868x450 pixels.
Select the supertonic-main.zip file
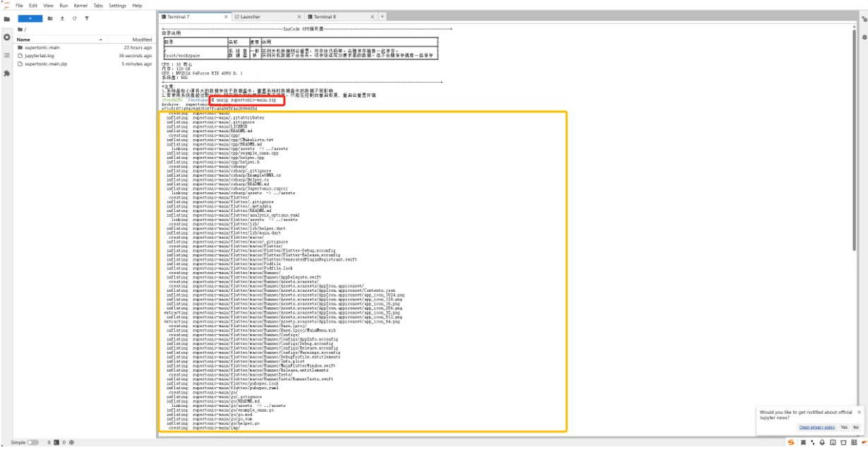[x=84, y=64]
